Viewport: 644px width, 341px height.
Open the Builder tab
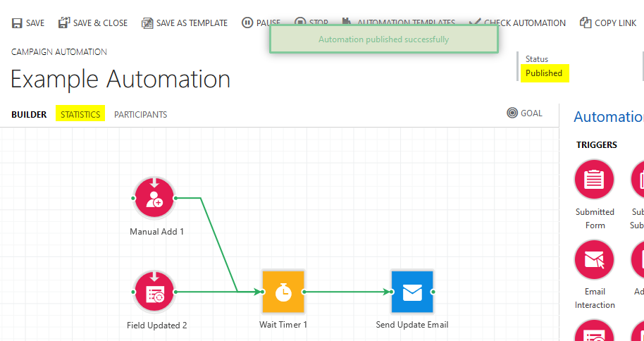pos(29,115)
